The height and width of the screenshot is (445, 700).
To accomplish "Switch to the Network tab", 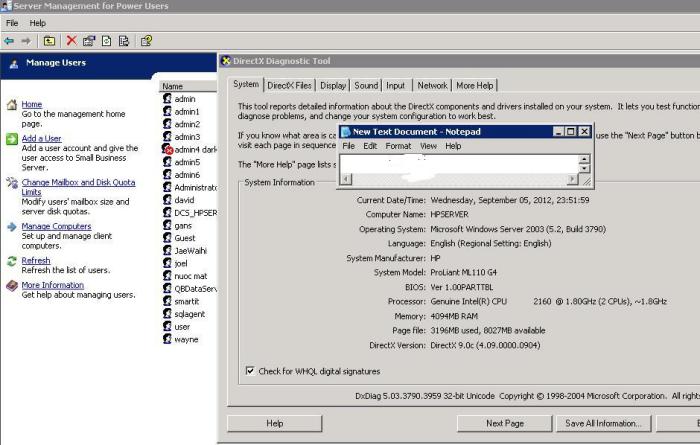I will pyautogui.click(x=432, y=86).
